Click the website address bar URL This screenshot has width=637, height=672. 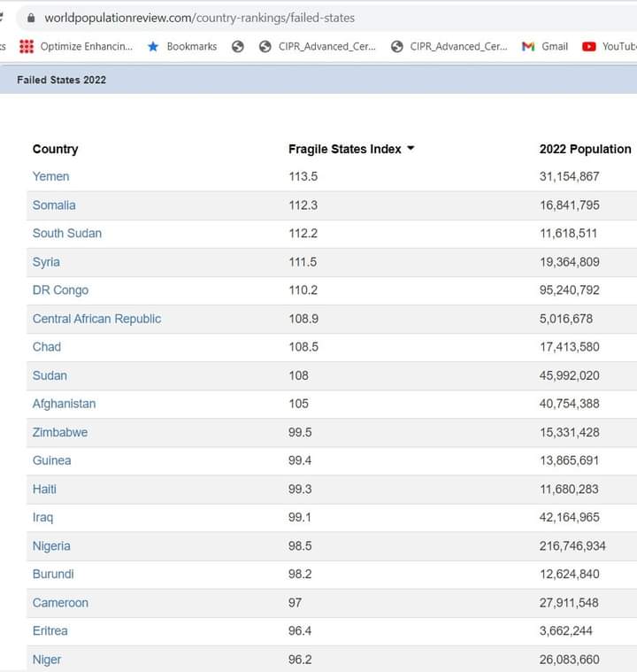[200, 18]
